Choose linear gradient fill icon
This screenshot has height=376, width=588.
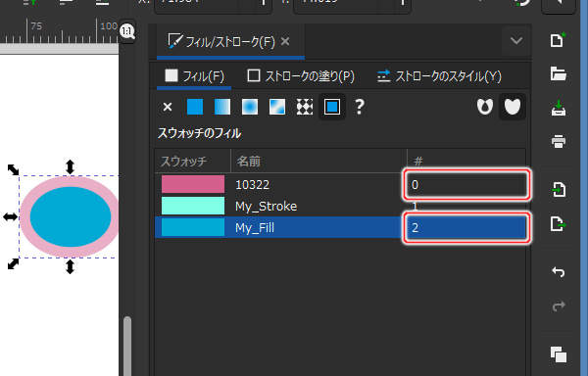click(222, 107)
